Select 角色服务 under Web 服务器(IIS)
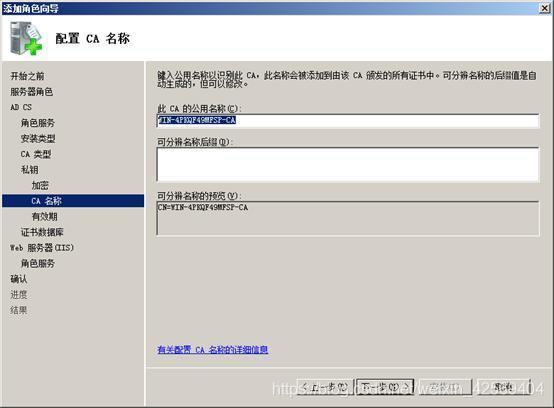Screen dimensions: 554x408 click(38, 263)
